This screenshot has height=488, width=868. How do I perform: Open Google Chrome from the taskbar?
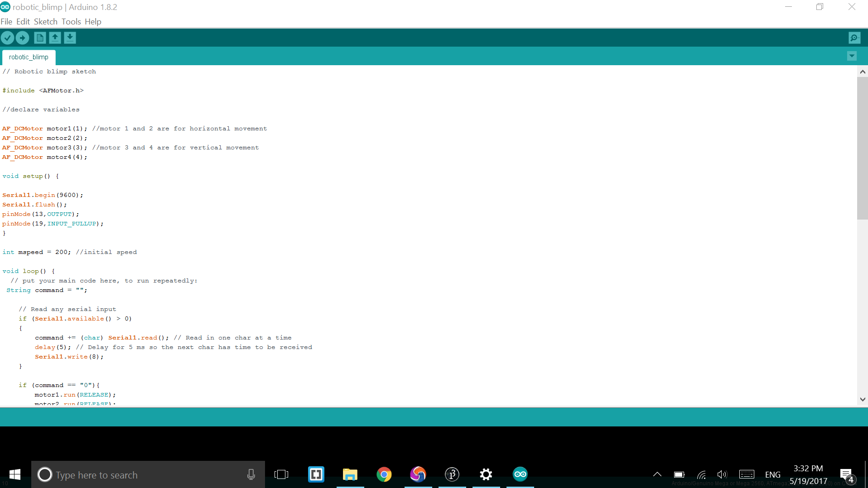[x=384, y=474]
